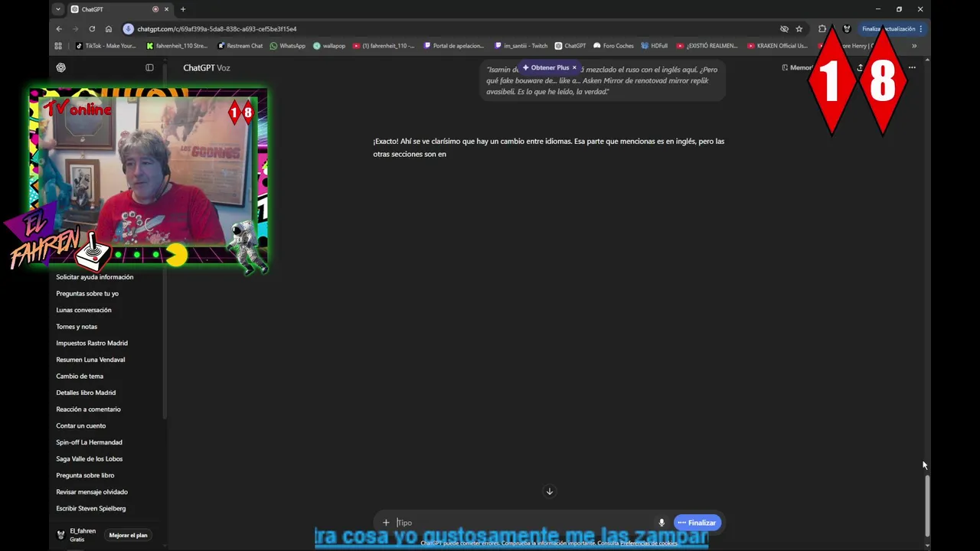Click Mejorar el plan button
Viewport: 980px width, 551px height.
click(x=128, y=535)
